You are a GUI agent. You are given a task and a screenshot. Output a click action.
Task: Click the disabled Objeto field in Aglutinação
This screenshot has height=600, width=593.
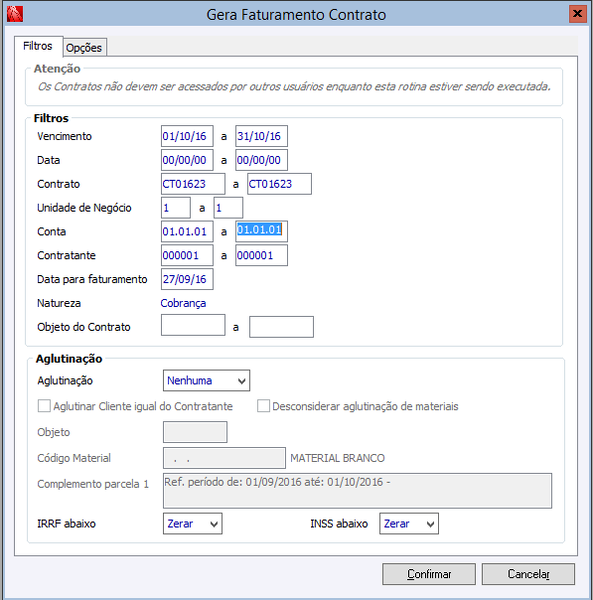click(195, 432)
